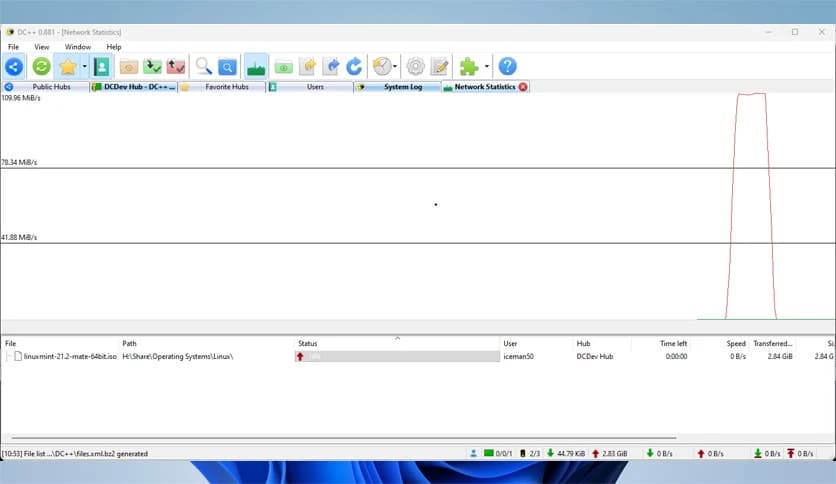Close the Network Statistics tab with red X
Image resolution: width=836 pixels, height=484 pixels.
pos(523,87)
